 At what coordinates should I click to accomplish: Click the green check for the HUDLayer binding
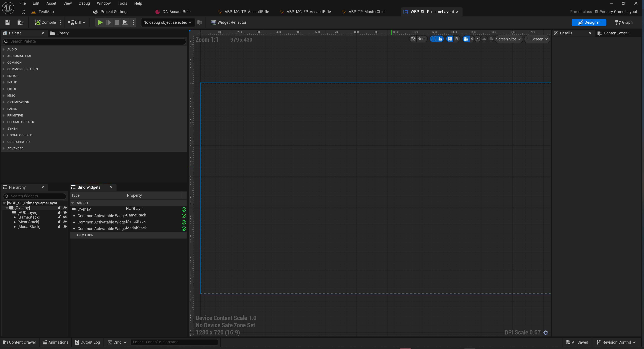click(x=184, y=209)
